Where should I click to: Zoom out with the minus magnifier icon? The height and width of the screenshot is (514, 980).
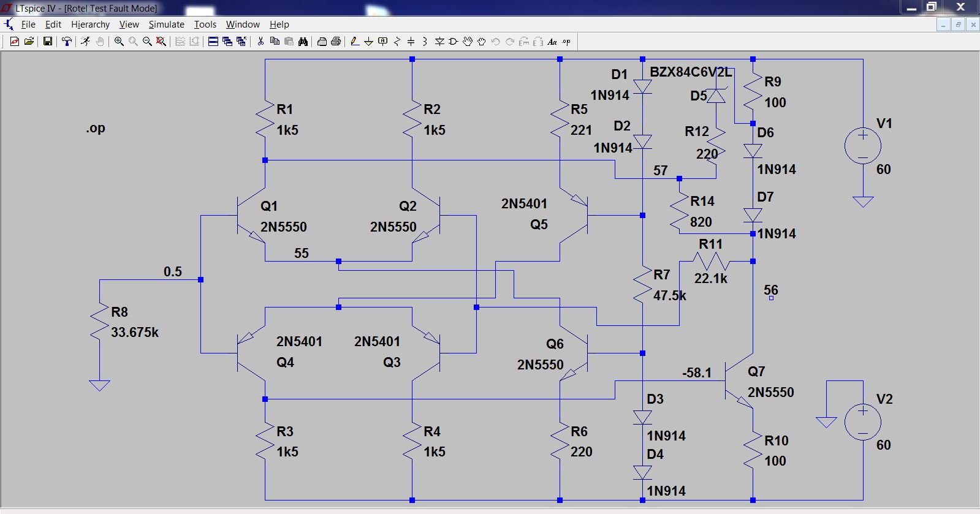pos(147,42)
